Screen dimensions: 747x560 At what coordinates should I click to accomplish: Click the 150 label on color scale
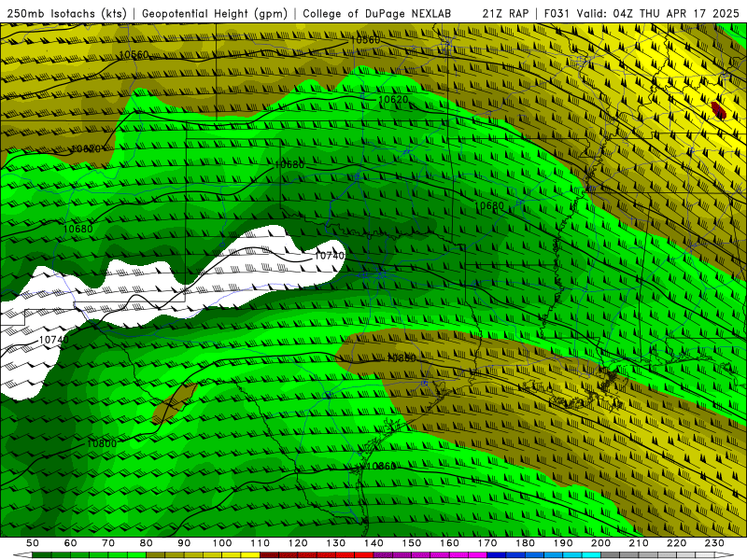tap(412, 543)
